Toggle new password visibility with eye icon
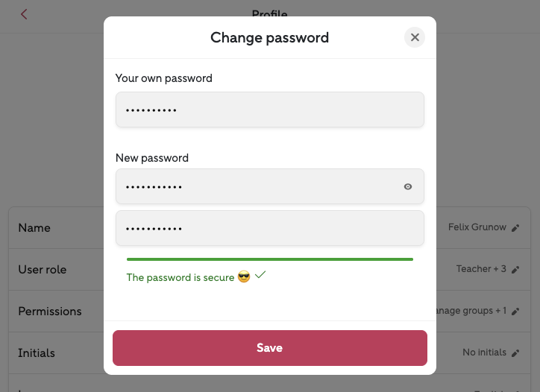This screenshot has width=540, height=392. [408, 187]
